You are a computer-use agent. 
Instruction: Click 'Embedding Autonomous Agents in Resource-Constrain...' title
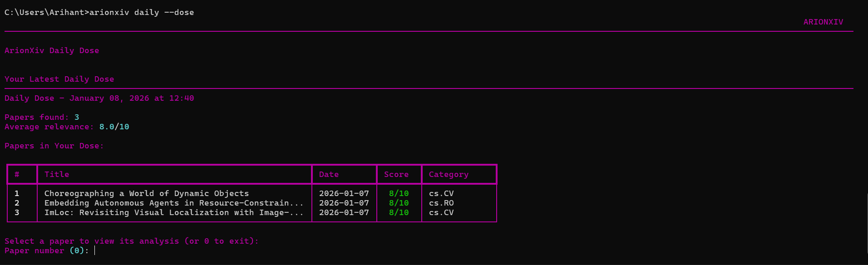pos(174,203)
